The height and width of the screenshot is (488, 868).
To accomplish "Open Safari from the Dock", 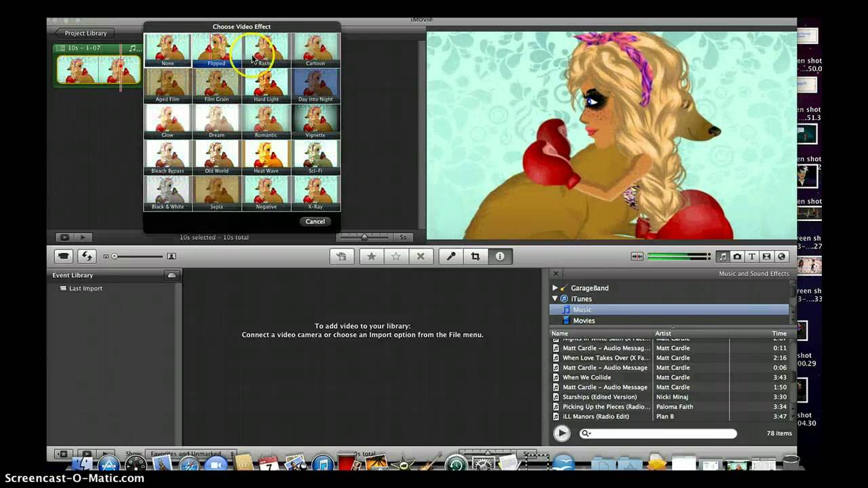I will pyautogui.click(x=189, y=465).
